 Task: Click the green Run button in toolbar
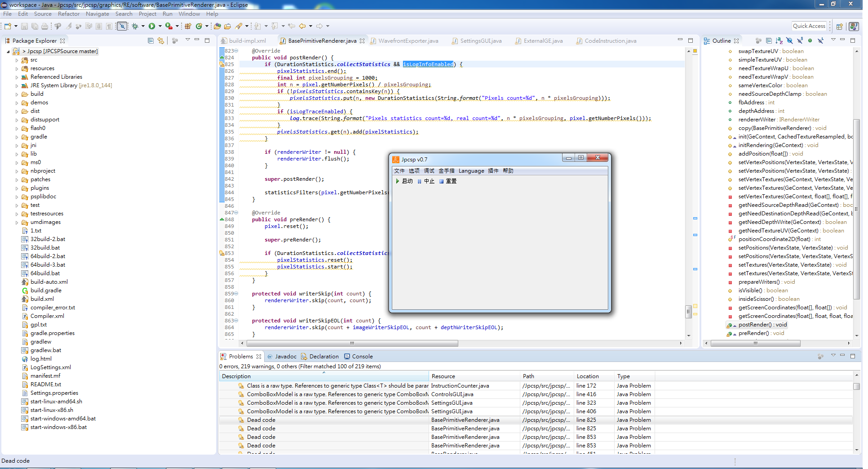click(152, 27)
